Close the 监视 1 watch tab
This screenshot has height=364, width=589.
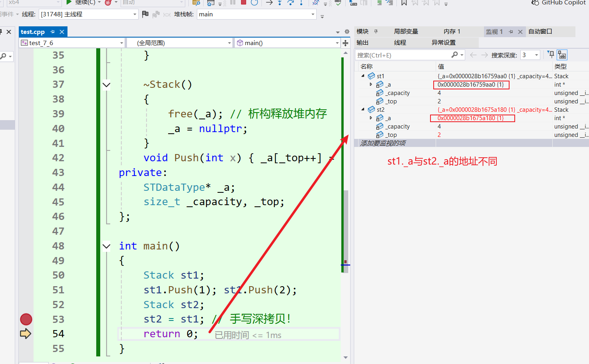520,32
